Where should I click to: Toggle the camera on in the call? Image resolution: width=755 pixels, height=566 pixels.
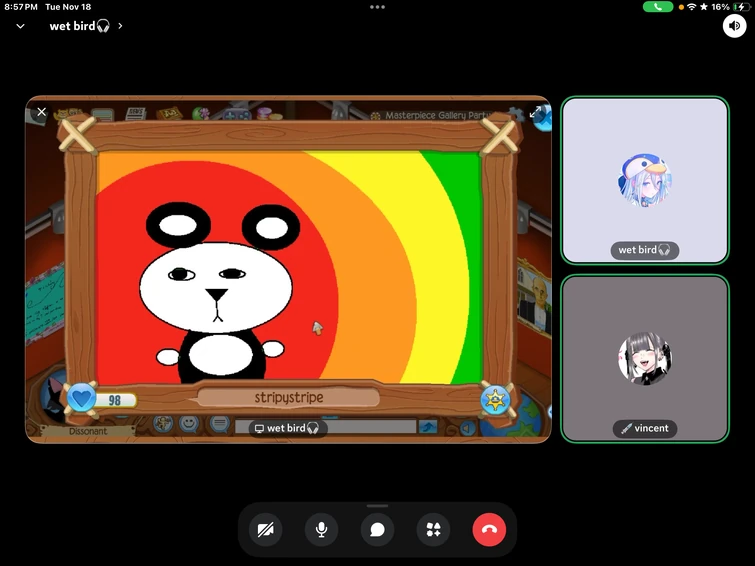[265, 530]
